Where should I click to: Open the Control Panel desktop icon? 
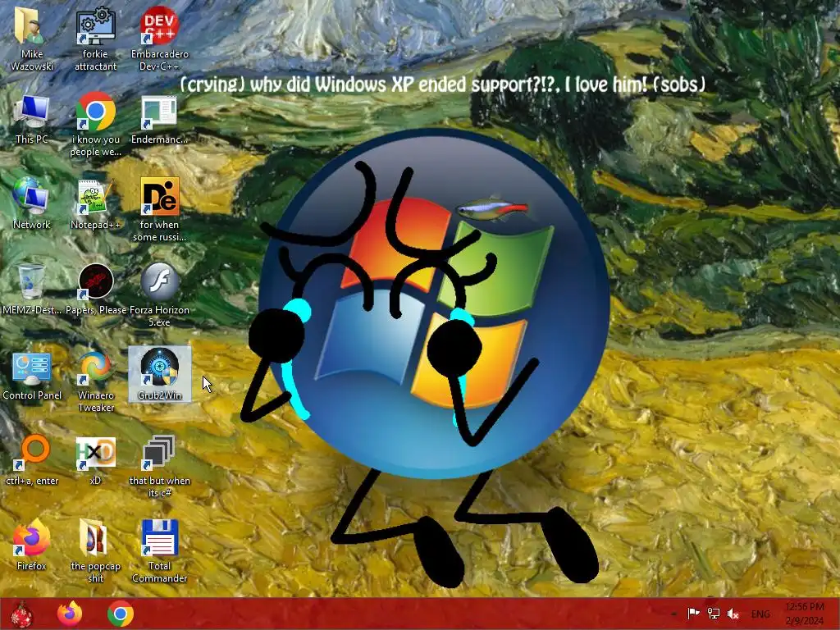(x=32, y=376)
